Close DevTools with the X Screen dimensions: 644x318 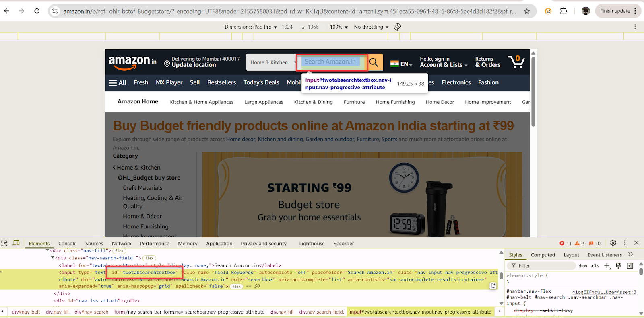click(636, 243)
